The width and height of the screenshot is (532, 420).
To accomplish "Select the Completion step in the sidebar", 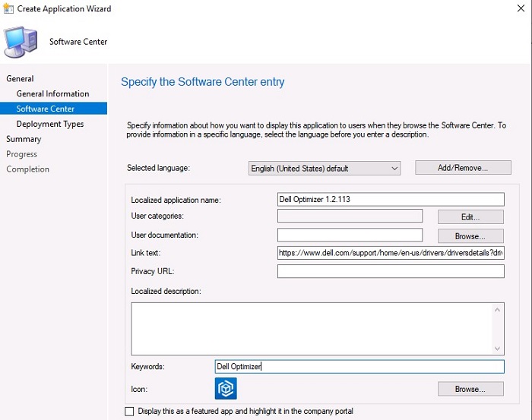I will click(x=28, y=169).
